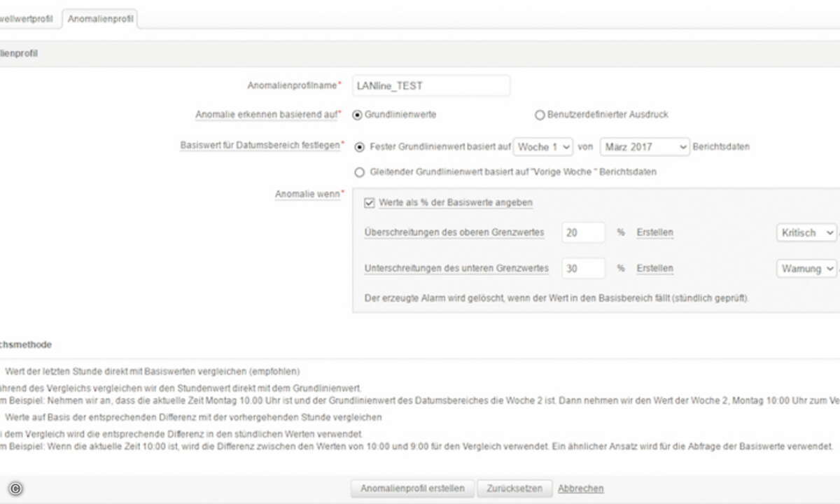This screenshot has height=504, width=840.
Task: Click the Berichtsdaten text after März 2017
Action: tap(721, 147)
